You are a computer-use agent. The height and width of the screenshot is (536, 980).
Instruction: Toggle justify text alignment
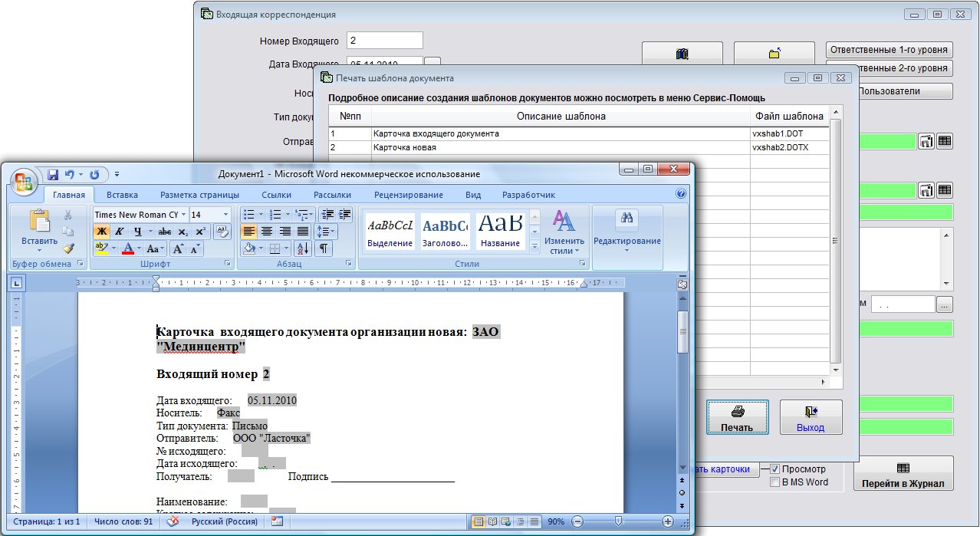pyautogui.click(x=303, y=232)
